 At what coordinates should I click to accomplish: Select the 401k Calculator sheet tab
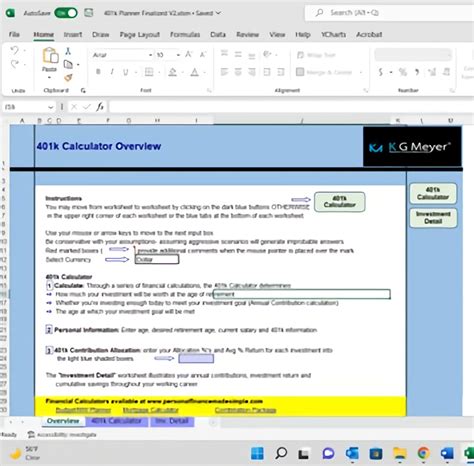coord(117,421)
